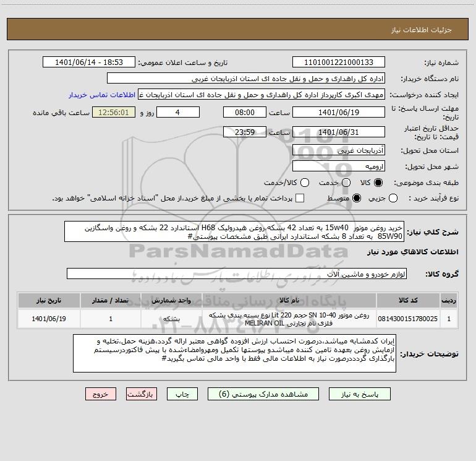Click the delivery province آذربایجان غربی field
Image resolution: width=476 pixels, height=461 pixels.
339,150
